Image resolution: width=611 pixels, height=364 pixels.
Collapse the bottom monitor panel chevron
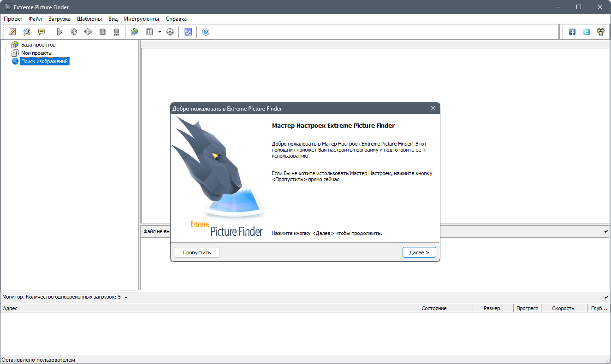click(x=606, y=297)
